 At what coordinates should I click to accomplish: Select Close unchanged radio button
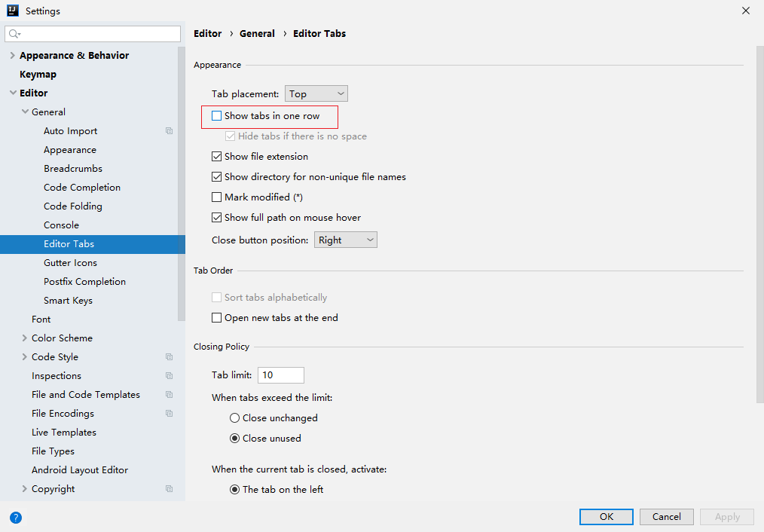click(x=234, y=418)
